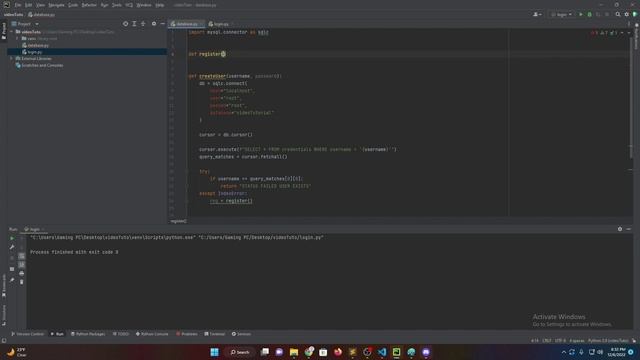Screen dimensions: 640x360
Task: Click Search Everywhere magnifier icon
Action: pos(618,14)
